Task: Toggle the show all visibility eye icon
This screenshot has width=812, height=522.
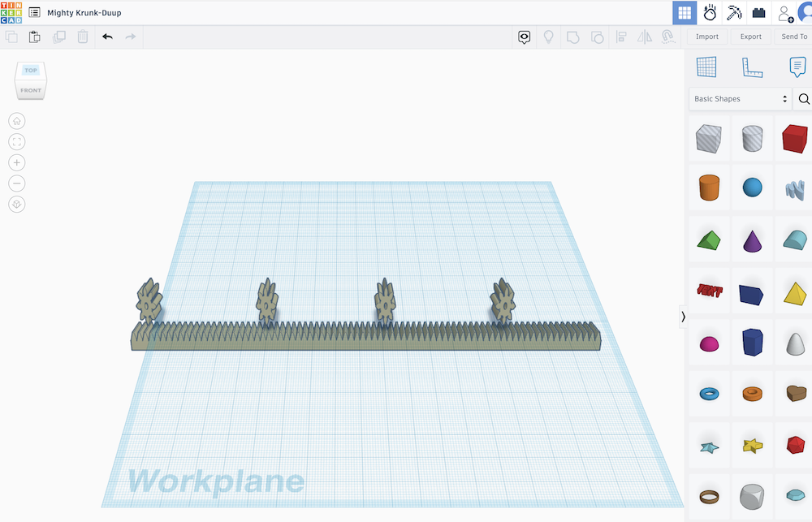Action: (x=525, y=37)
